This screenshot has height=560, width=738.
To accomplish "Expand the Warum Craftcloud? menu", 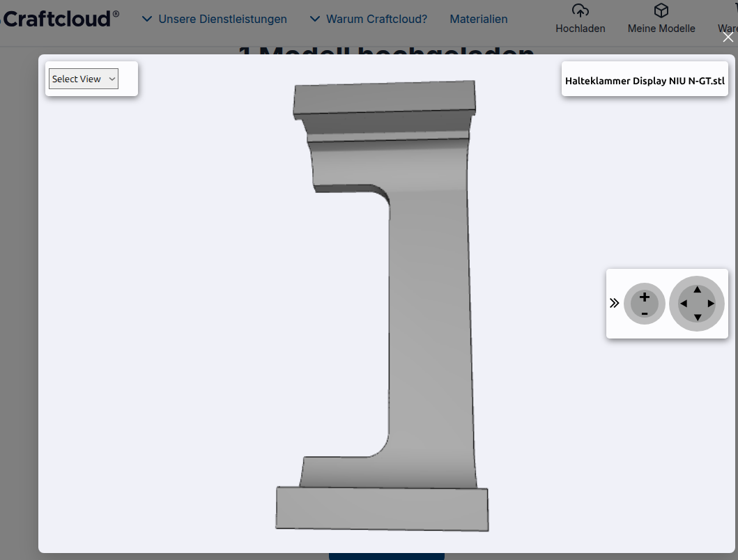I will click(x=369, y=19).
